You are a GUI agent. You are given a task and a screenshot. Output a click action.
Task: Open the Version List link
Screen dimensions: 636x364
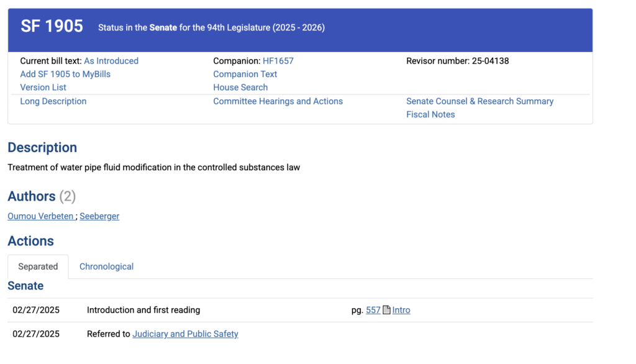(x=43, y=88)
